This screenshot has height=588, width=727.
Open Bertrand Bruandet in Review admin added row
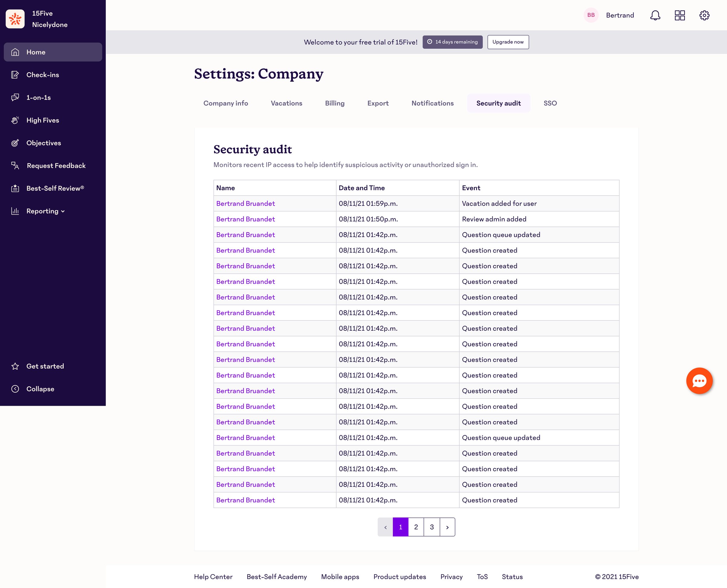[x=246, y=219]
